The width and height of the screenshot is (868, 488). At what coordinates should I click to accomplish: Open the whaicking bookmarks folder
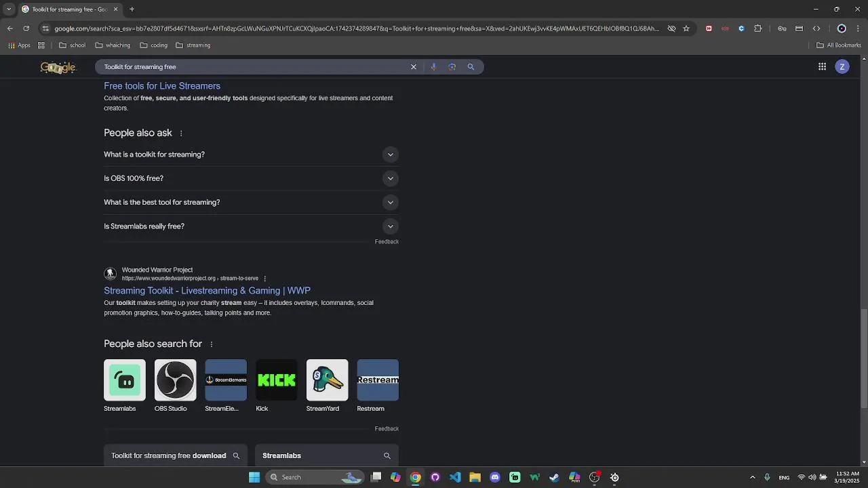point(113,45)
